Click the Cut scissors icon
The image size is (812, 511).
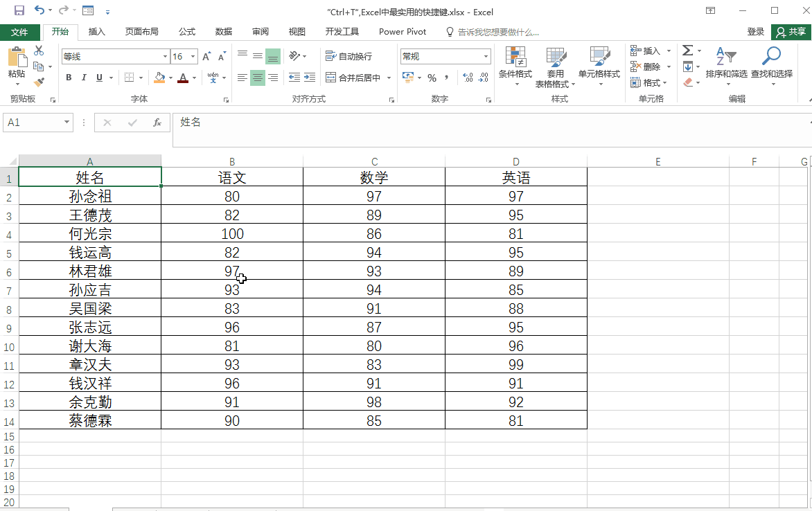tap(39, 51)
